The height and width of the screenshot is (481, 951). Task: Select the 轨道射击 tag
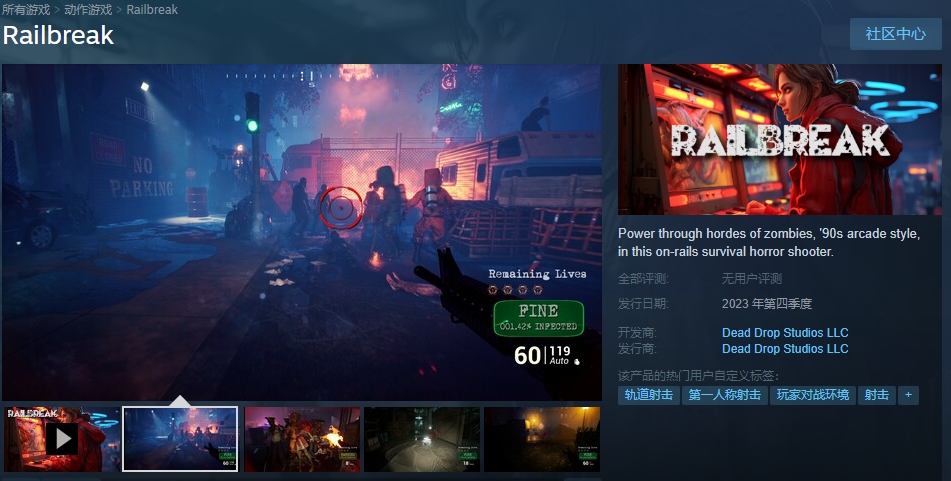pyautogui.click(x=648, y=395)
